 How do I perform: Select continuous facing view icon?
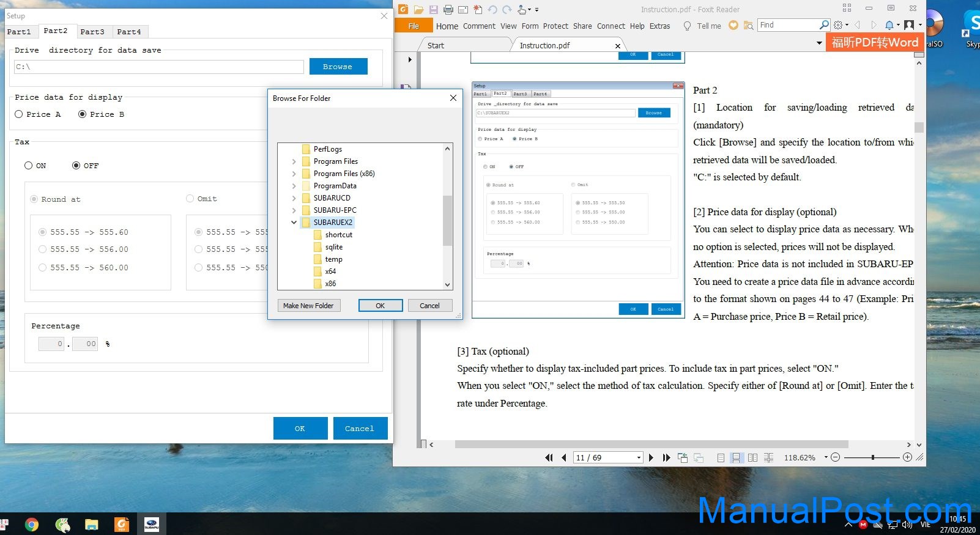pyautogui.click(x=768, y=457)
